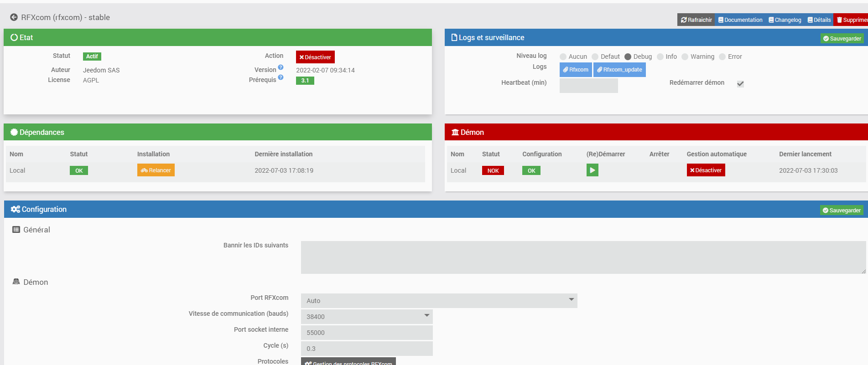Image resolution: width=868 pixels, height=365 pixels.
Task: Open the Vitesse de communication bauds dropdown
Action: [367, 317]
